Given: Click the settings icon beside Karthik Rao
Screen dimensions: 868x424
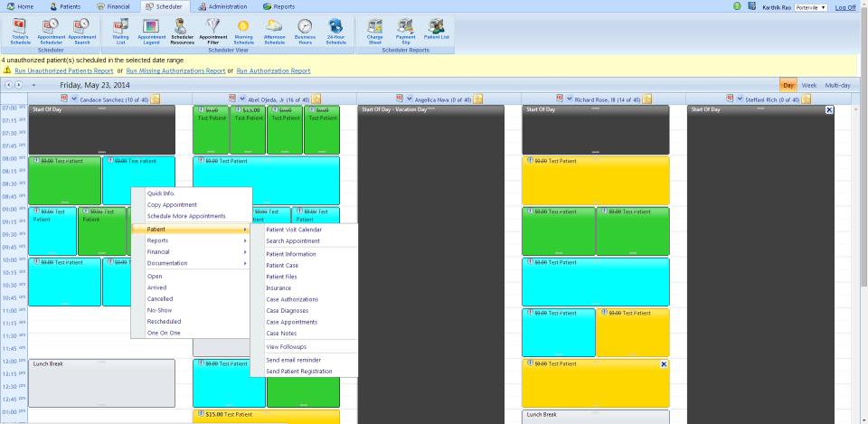Looking at the screenshot, I should (x=752, y=6).
